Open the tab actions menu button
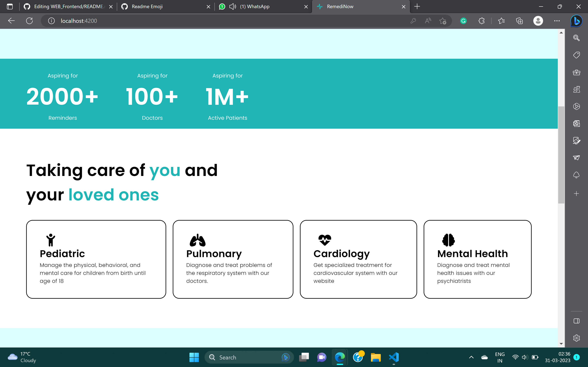Image resolution: width=588 pixels, height=367 pixels. pos(10,7)
